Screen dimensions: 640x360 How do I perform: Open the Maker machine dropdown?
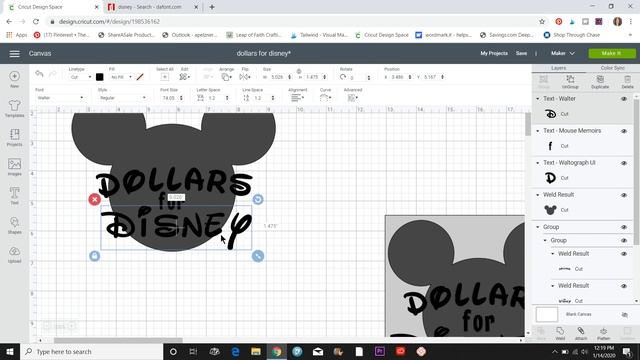(x=562, y=53)
